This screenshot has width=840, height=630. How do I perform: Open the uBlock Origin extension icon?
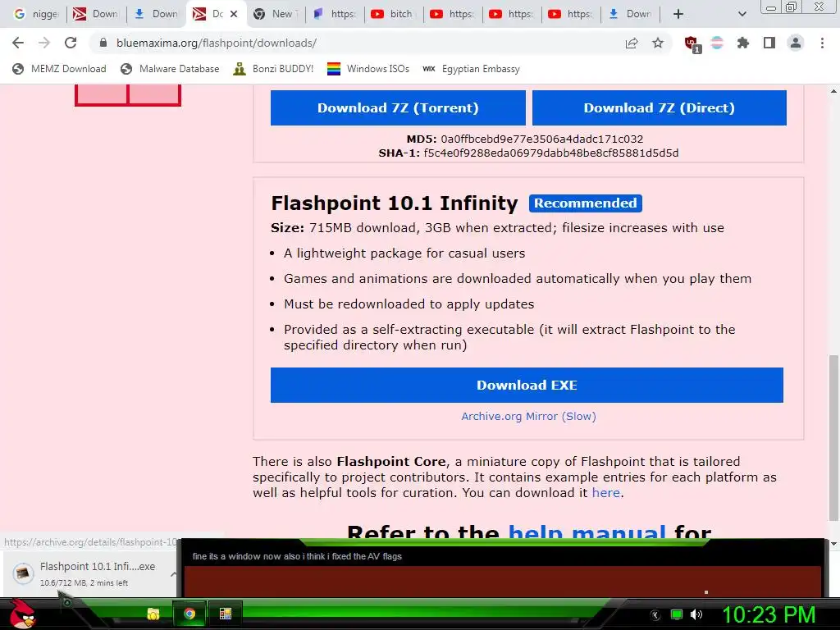pyautogui.click(x=692, y=44)
